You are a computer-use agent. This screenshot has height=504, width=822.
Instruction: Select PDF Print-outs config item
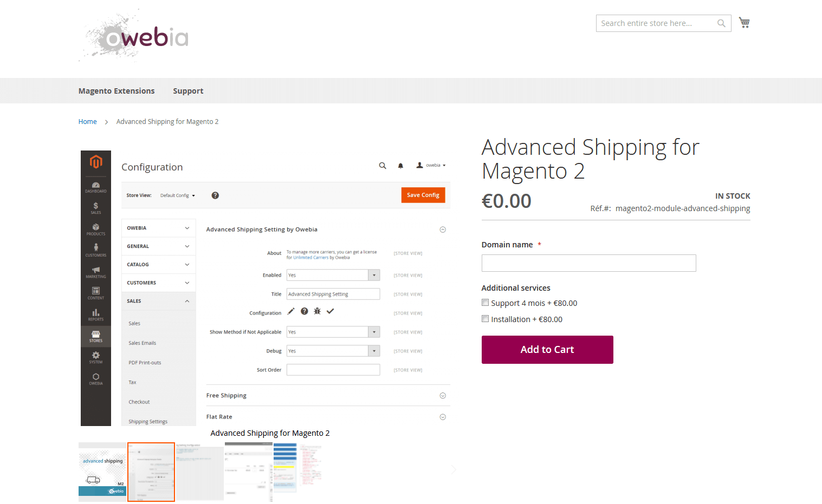pos(145,363)
